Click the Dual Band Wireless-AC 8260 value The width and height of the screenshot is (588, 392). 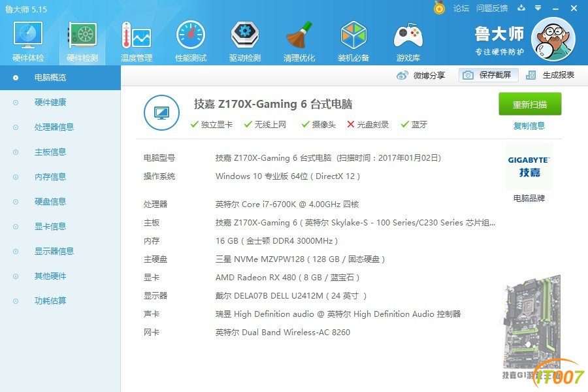283,333
